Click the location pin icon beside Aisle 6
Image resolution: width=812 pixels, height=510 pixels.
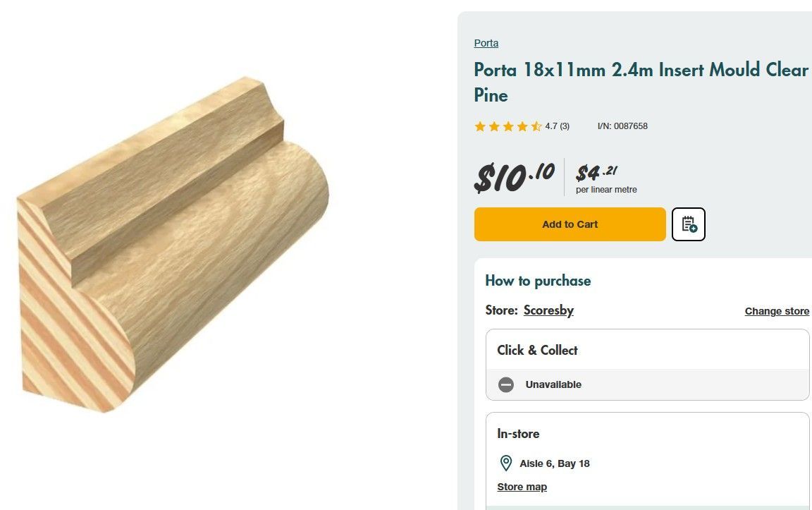[x=506, y=463]
